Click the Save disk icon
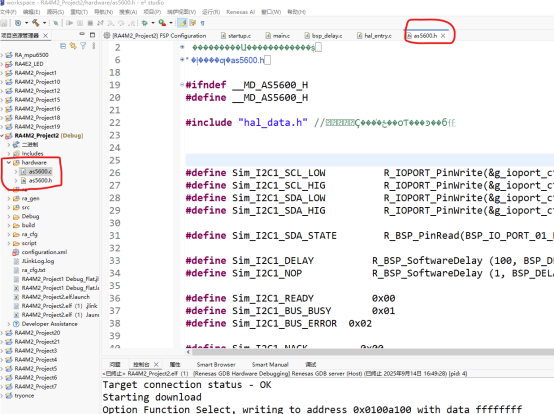The height and width of the screenshot is (414, 554). point(4,23)
